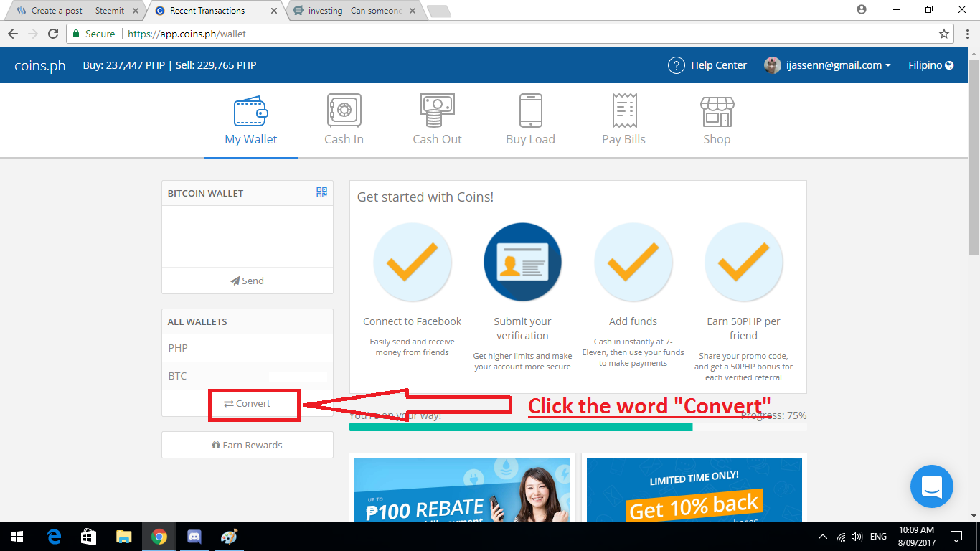Click the Convert button
The height and width of the screenshot is (551, 980).
248,404
